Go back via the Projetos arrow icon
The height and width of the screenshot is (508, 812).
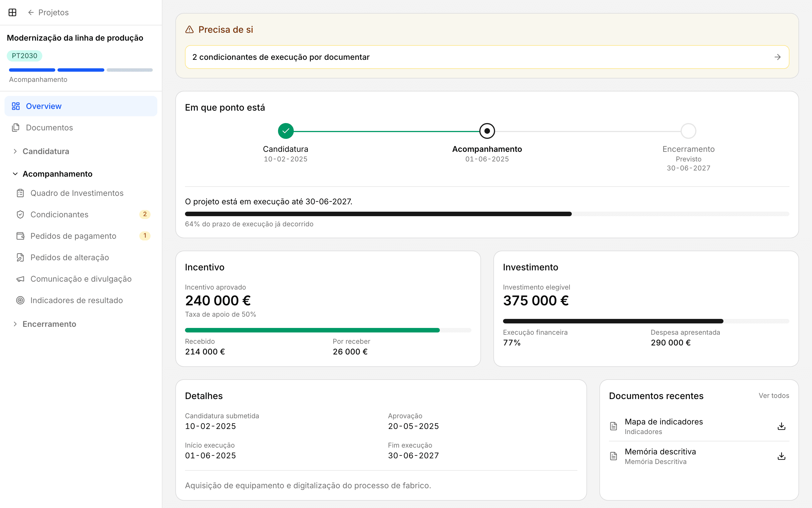click(x=31, y=12)
